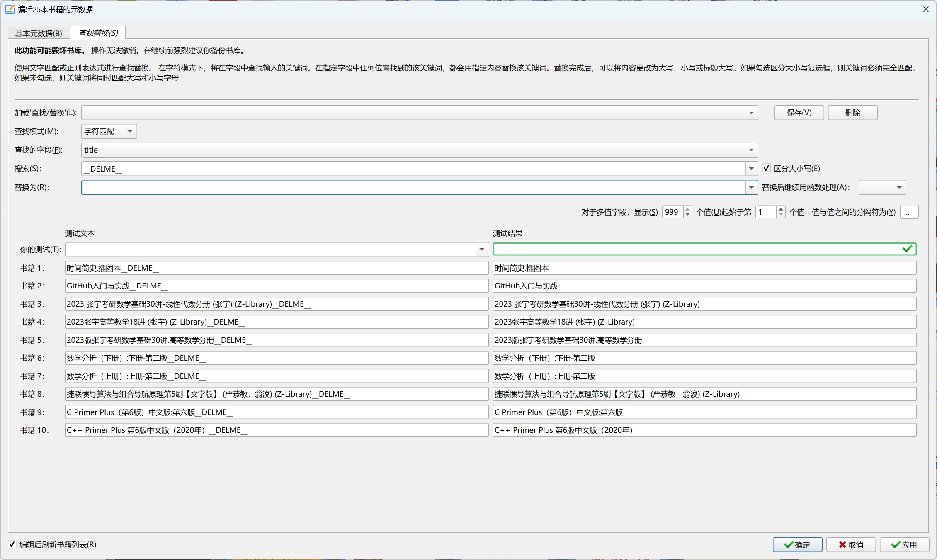The image size is (937, 560).
Task: Toggle the 区分大小写(E) checkbox
Action: click(766, 168)
